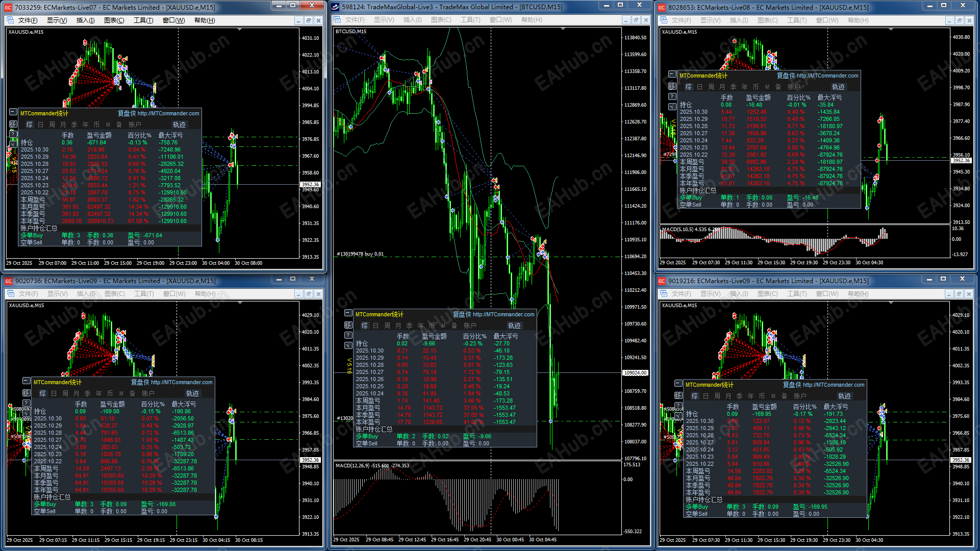Toggle the √ checkbox in top-left stats panel
980x551 pixels.
tap(13, 144)
